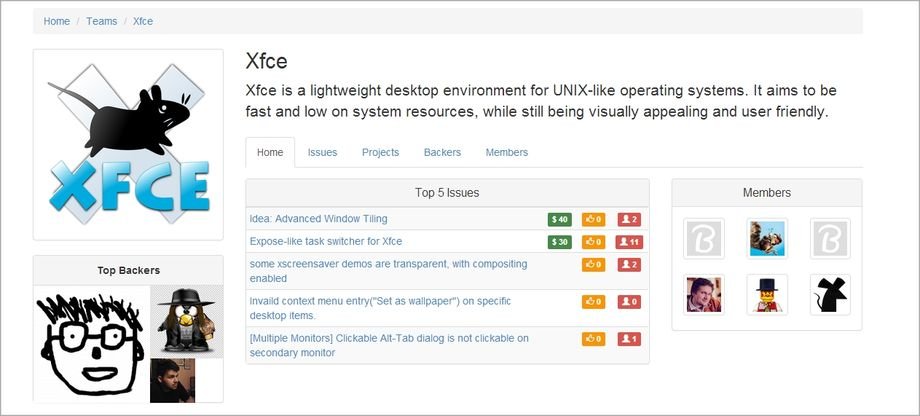Open the xscreensaver demos transparent issue
This screenshot has height=416, width=920.
coord(388,271)
